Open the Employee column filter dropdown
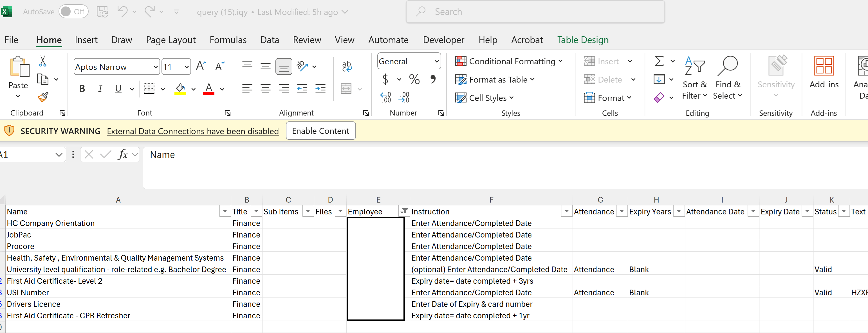 click(404, 211)
